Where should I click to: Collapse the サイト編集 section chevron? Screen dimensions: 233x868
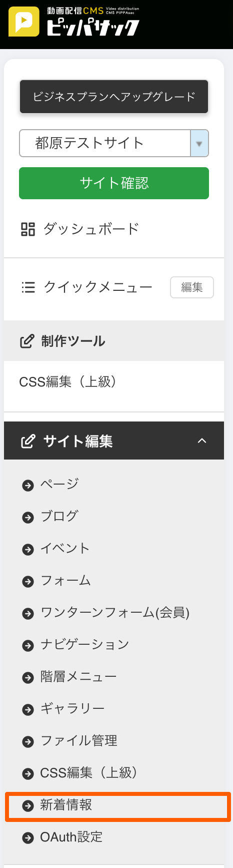click(x=202, y=441)
